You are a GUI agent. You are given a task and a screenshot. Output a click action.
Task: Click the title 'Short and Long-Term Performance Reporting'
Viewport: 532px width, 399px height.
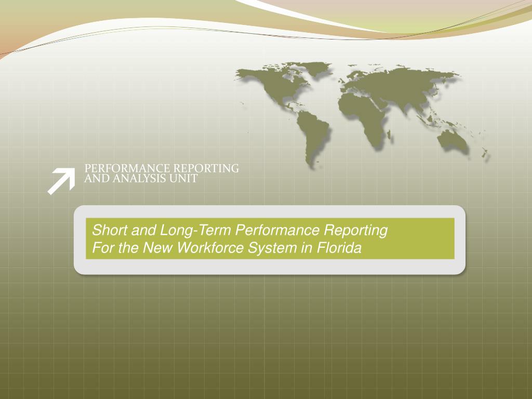click(x=240, y=230)
